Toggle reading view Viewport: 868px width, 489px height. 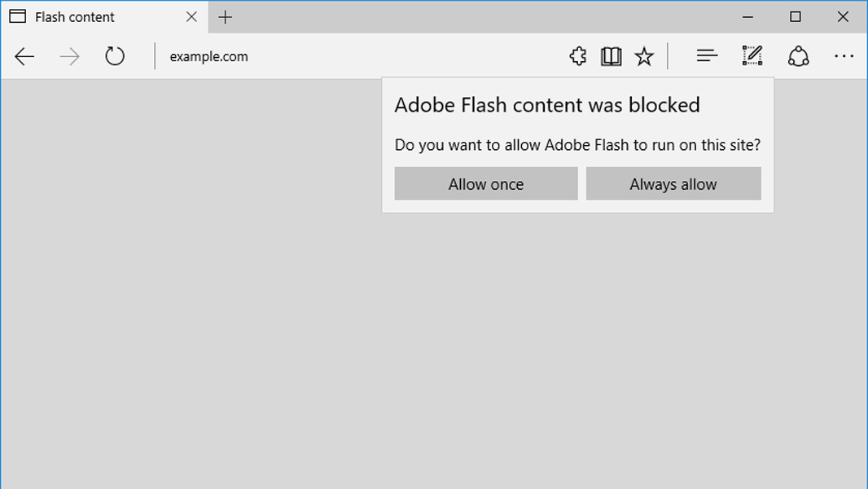[x=610, y=55]
